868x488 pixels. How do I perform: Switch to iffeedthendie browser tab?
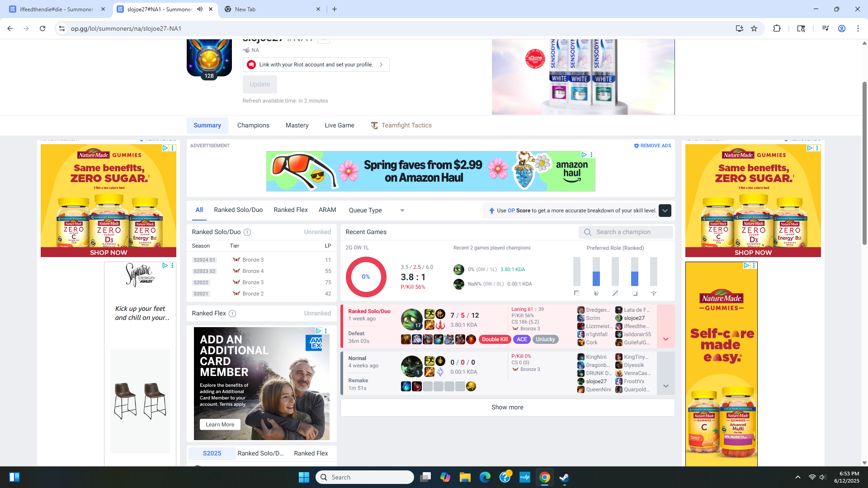[57, 9]
